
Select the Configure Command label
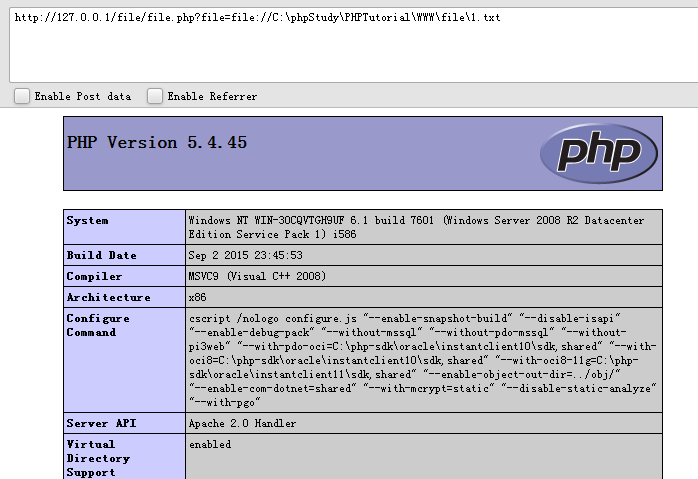98,325
